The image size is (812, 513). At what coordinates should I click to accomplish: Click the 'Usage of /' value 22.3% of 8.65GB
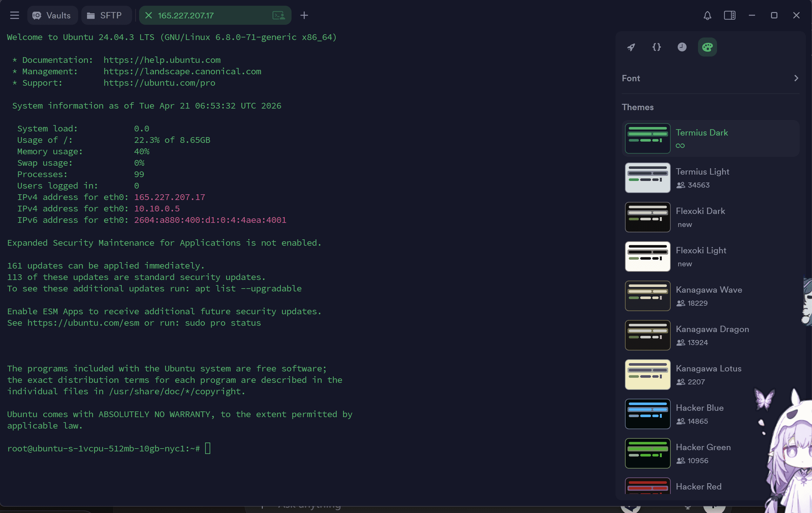point(172,140)
